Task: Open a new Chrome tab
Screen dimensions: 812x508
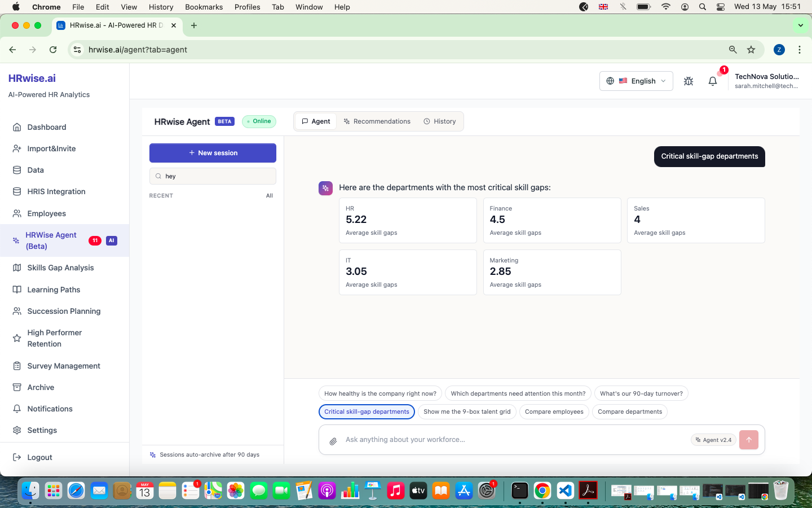Action: pos(194,25)
